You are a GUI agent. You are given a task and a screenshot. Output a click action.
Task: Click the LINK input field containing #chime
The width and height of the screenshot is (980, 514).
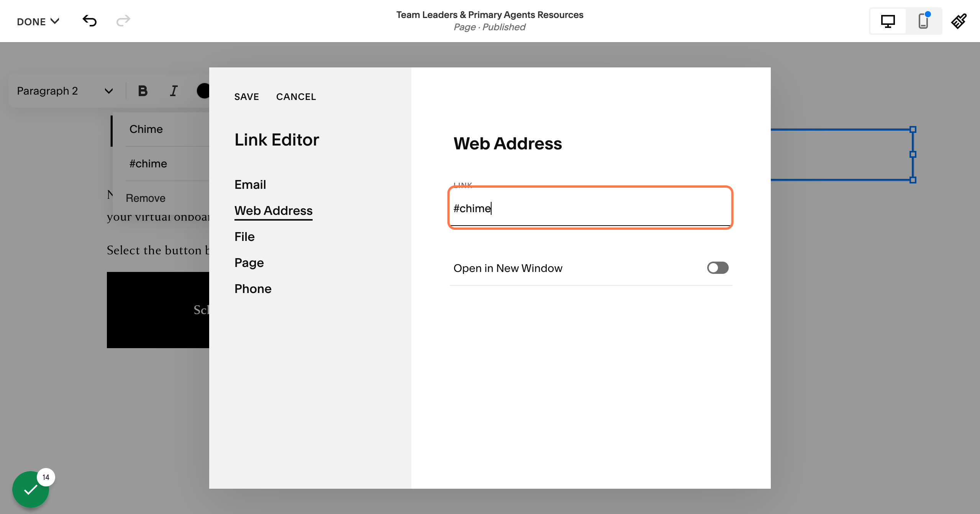(590, 208)
